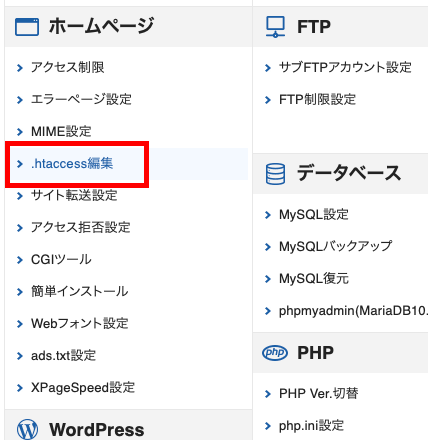This screenshot has height=440, width=428.
Task: Open 簡単インストール link
Action: (x=80, y=291)
